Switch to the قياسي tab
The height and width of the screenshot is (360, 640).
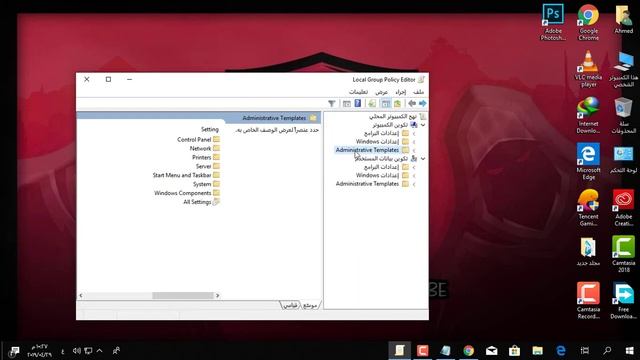point(291,305)
